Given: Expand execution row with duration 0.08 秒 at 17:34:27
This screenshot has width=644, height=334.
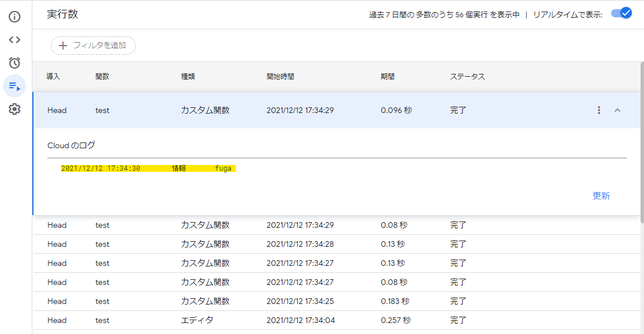Looking at the screenshot, I should (337, 282).
